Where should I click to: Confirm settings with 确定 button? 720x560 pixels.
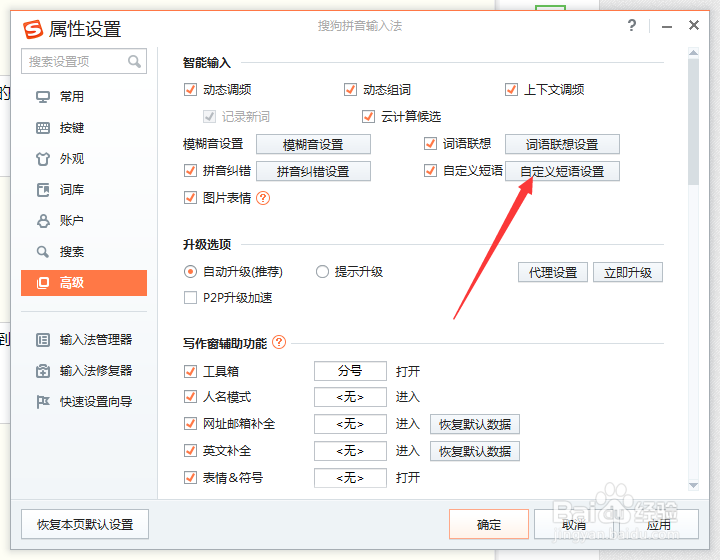click(x=489, y=524)
